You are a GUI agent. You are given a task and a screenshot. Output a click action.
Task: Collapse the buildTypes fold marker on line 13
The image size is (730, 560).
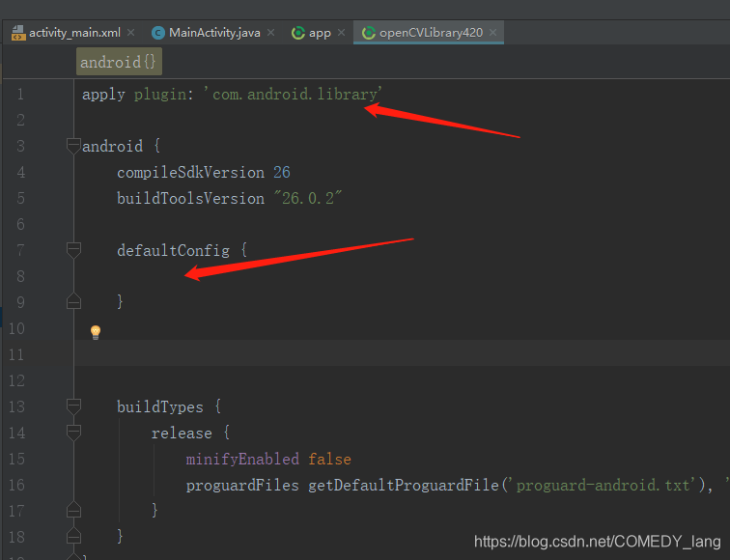[x=73, y=406]
